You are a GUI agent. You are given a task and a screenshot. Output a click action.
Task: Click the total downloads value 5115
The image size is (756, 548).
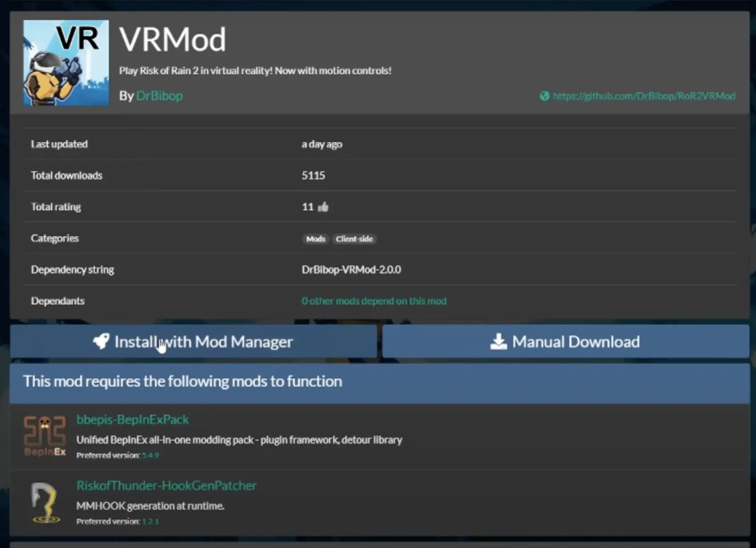[x=314, y=175]
